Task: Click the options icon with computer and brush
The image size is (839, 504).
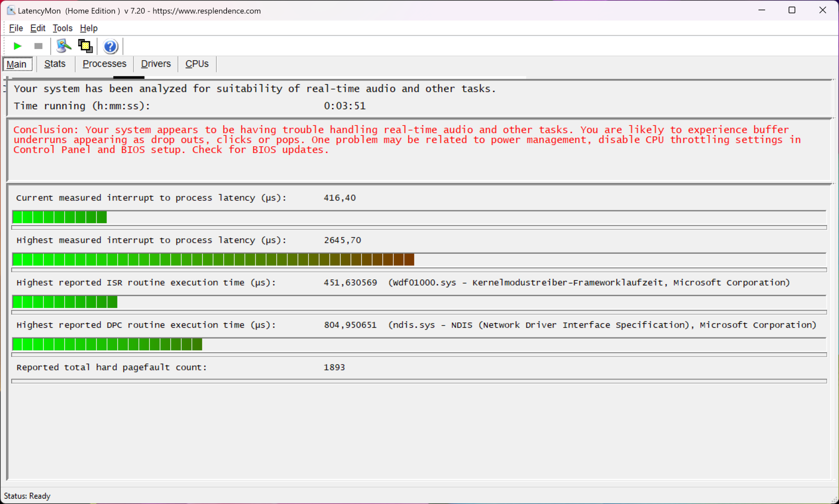Action: (63, 46)
